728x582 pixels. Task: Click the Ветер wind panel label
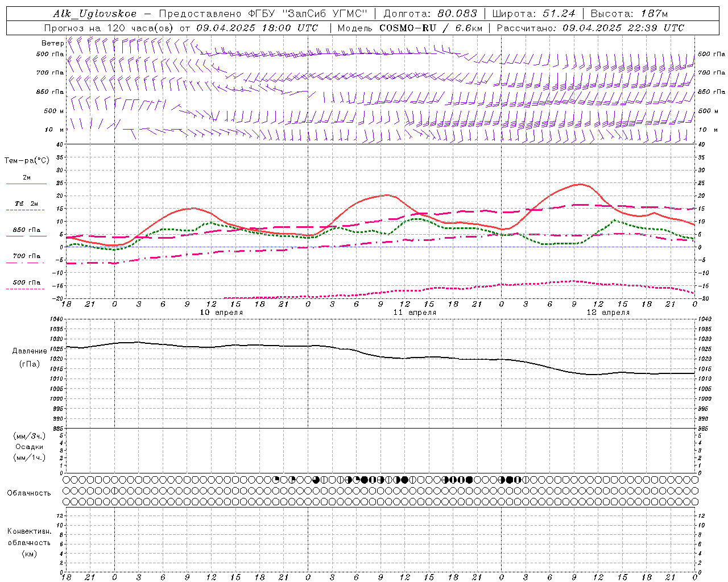click(x=52, y=43)
